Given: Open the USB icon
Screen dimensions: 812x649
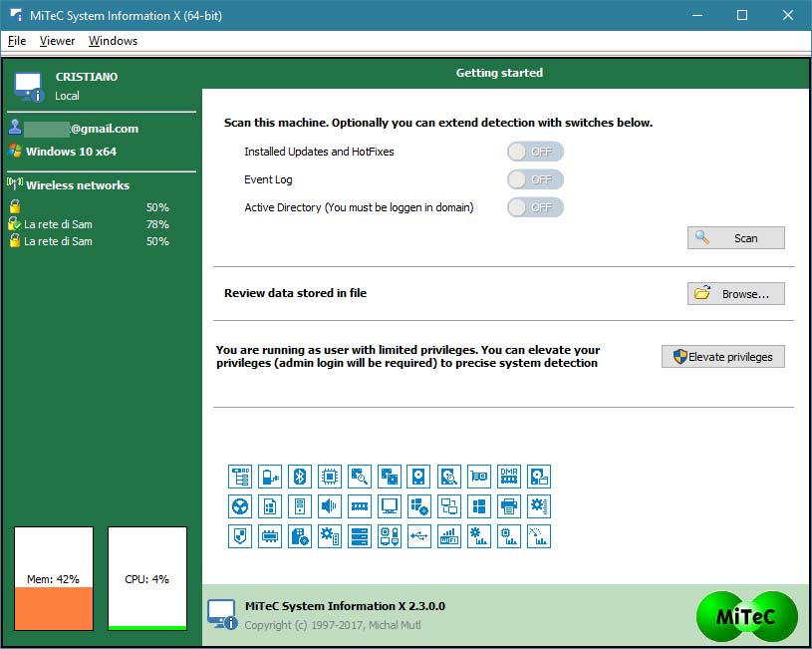Looking at the screenshot, I should click(x=419, y=536).
